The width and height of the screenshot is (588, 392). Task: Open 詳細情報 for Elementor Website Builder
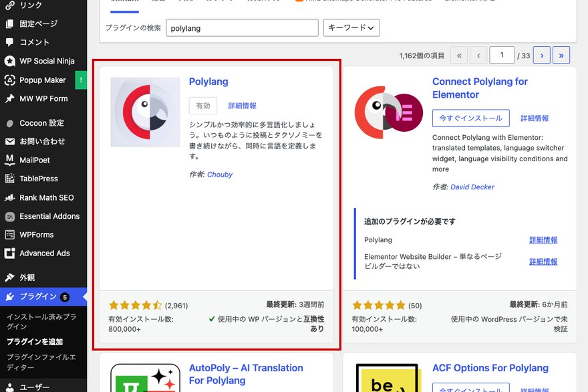[543, 262]
